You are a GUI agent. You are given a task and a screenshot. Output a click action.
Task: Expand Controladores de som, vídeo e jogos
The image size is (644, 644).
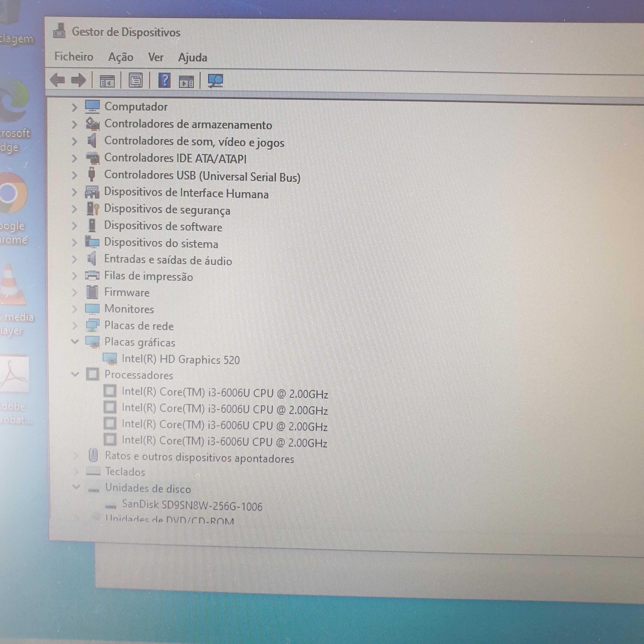(74, 141)
